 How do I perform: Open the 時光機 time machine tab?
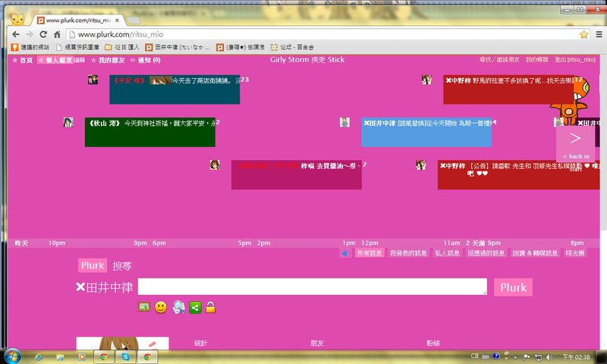[x=575, y=253]
